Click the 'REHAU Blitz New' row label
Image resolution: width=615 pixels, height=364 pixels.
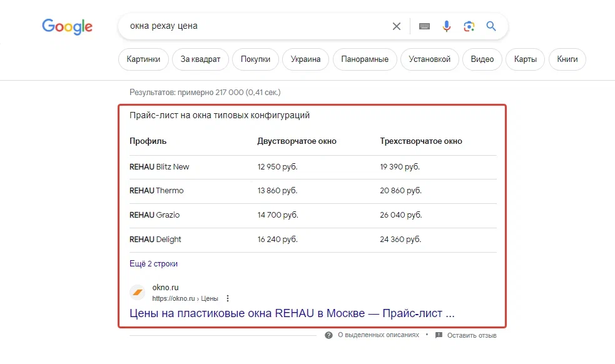[160, 167]
